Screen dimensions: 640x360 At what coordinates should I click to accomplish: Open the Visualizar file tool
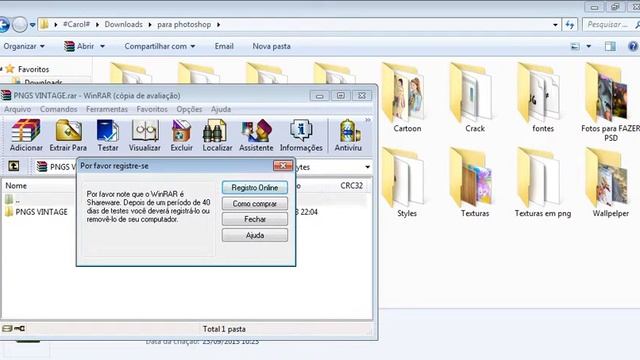(144, 136)
